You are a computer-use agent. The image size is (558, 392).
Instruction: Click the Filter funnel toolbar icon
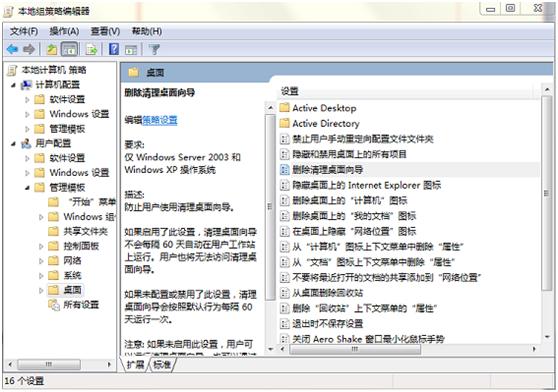154,49
